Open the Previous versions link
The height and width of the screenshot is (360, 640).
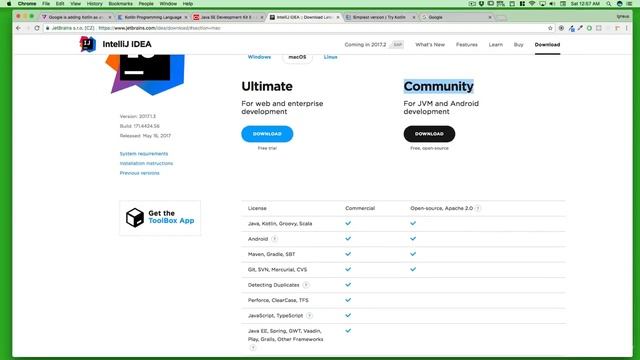pyautogui.click(x=140, y=173)
